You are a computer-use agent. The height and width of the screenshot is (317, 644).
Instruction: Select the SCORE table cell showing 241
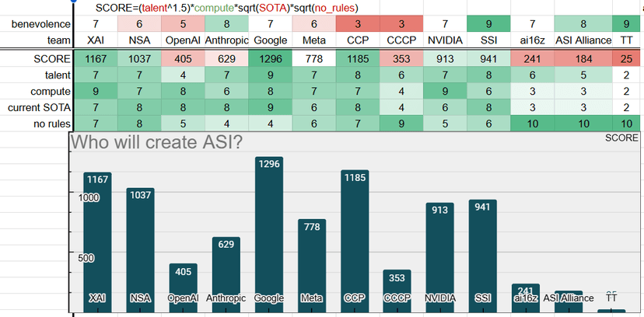pos(532,59)
